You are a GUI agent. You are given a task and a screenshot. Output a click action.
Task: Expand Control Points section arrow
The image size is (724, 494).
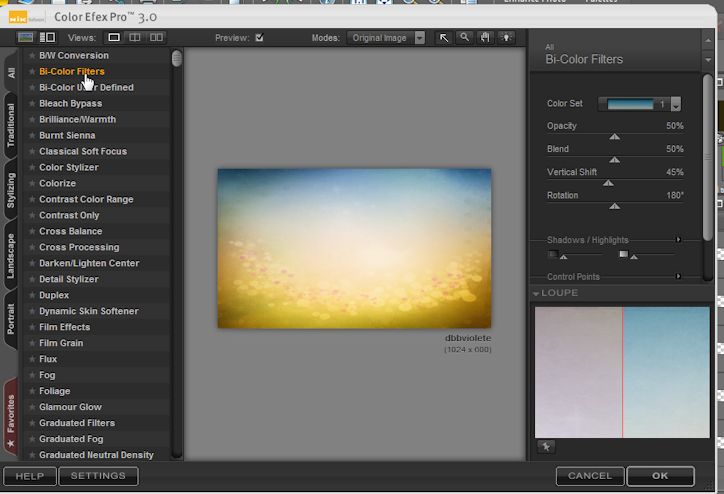[678, 276]
